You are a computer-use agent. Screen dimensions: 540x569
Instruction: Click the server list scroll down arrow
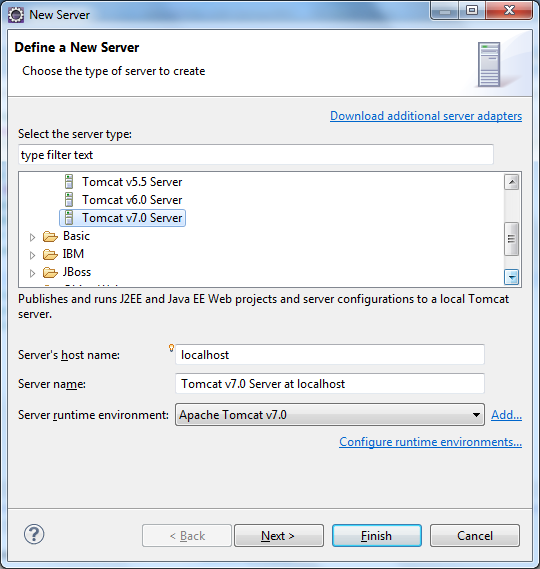click(x=512, y=278)
